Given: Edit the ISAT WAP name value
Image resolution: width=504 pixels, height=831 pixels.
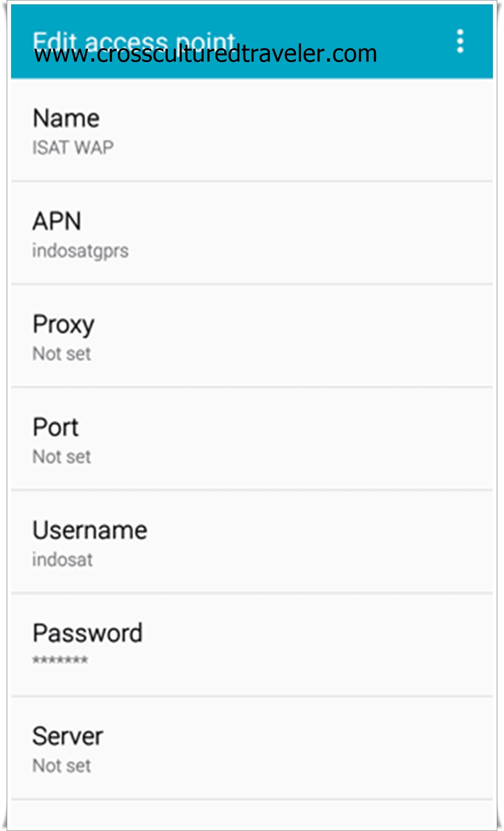Looking at the screenshot, I should (73, 148).
